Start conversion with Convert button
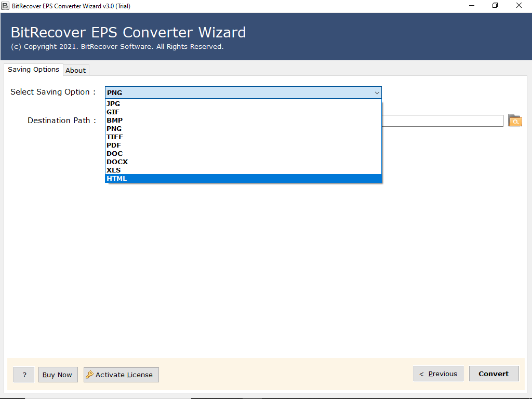The height and width of the screenshot is (399, 532). (x=494, y=374)
